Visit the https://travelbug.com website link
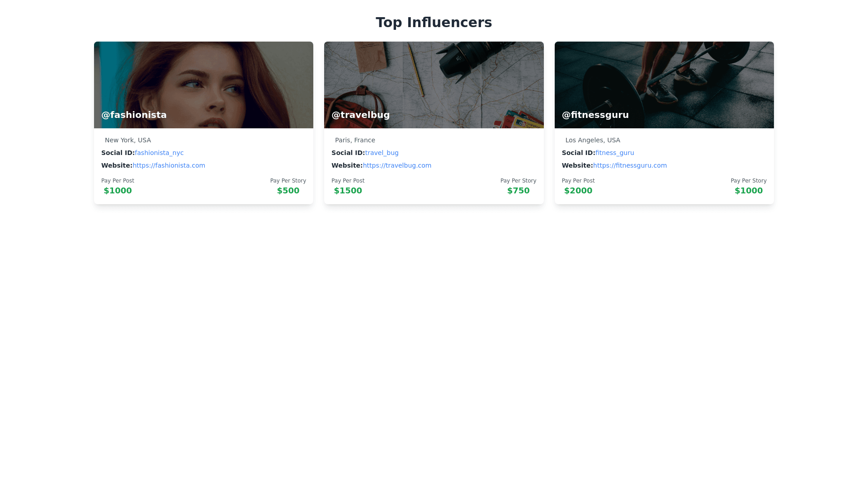The width and height of the screenshot is (868, 488). [x=397, y=165]
